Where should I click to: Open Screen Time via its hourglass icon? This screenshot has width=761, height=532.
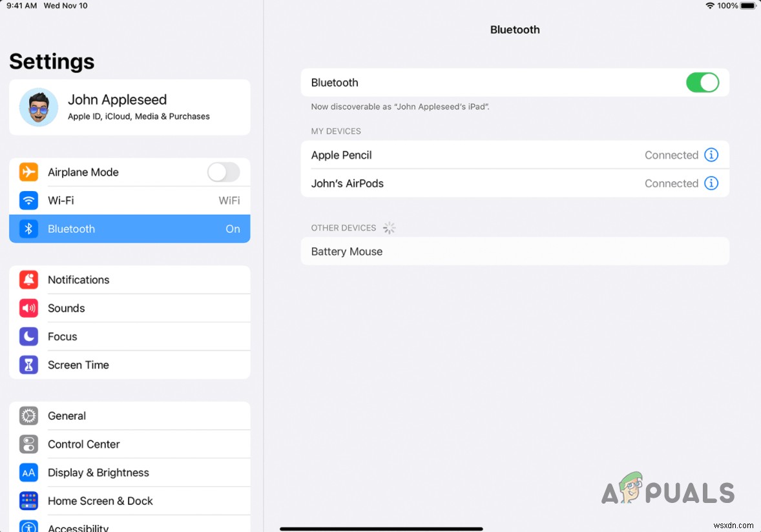(28, 365)
